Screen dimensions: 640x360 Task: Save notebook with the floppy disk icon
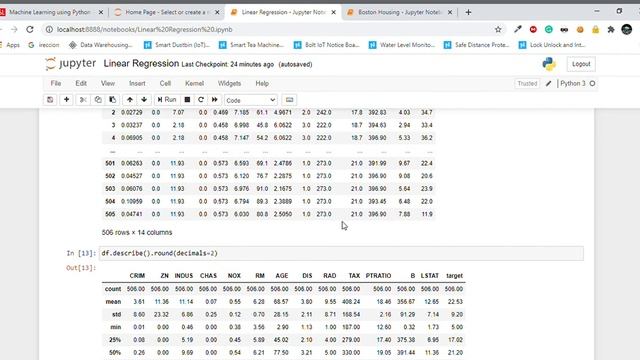pos(50,100)
